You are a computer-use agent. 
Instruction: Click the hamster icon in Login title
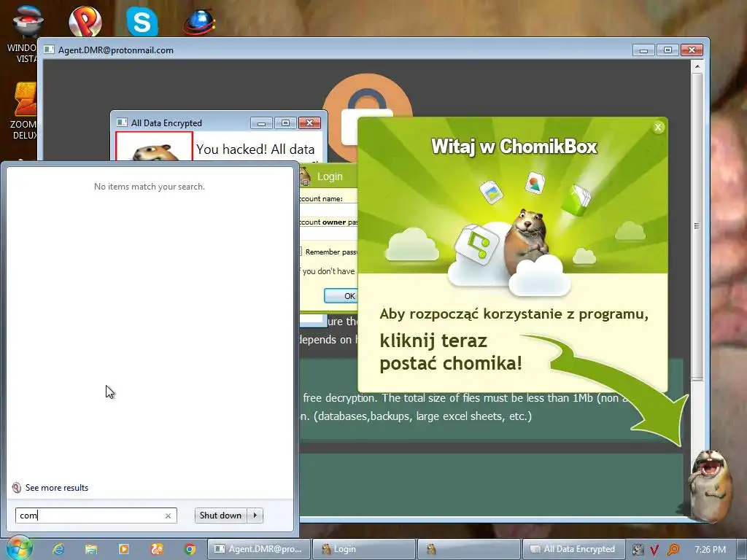pyautogui.click(x=305, y=176)
